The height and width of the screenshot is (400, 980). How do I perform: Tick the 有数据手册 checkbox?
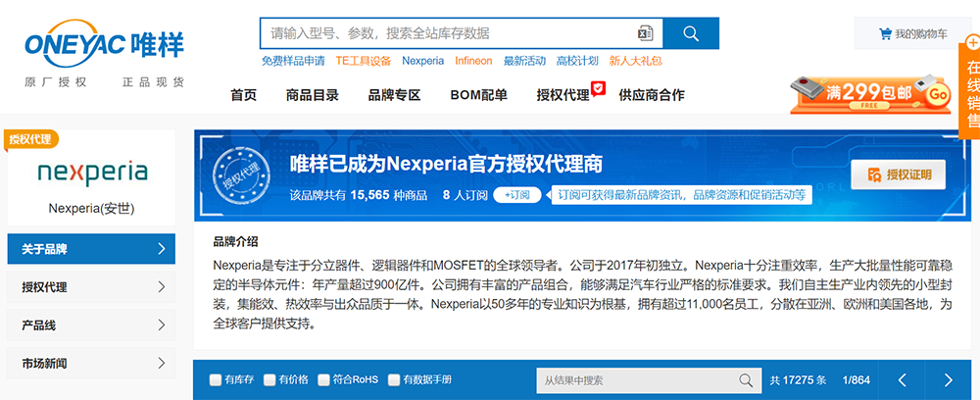394,379
